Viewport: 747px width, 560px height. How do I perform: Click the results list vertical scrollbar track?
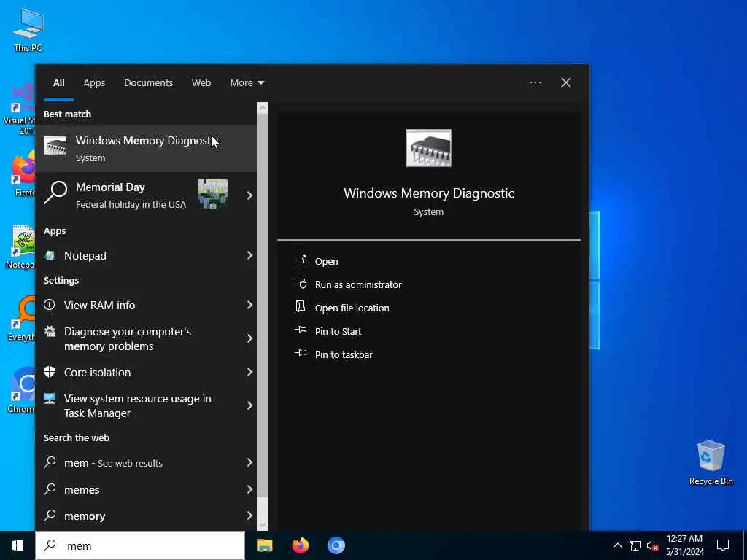[x=263, y=305]
